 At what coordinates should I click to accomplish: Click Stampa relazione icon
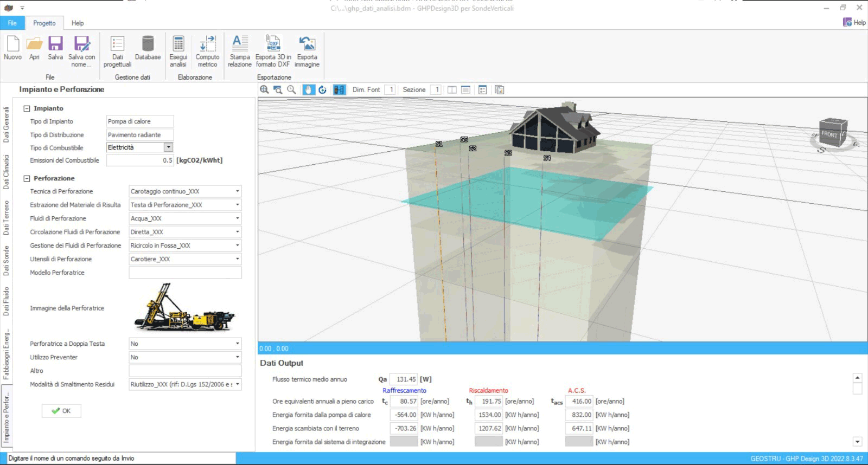[239, 44]
